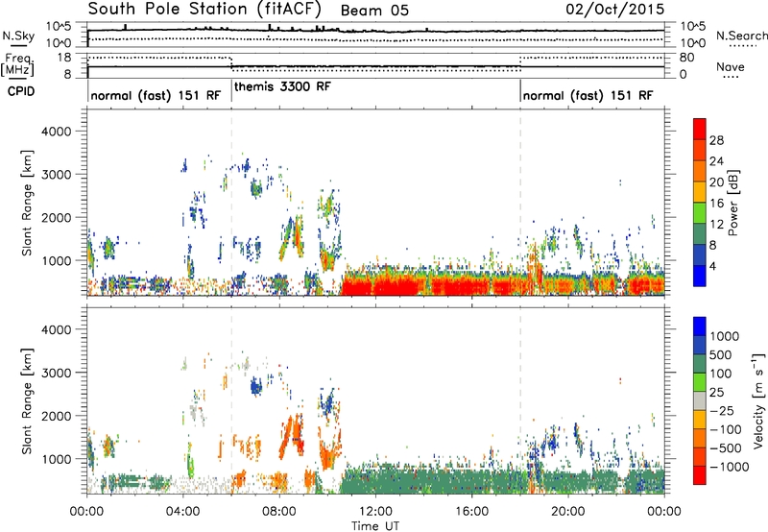768x532 pixels.
Task: Click the 'N.Search' legend label
Action: point(741,36)
